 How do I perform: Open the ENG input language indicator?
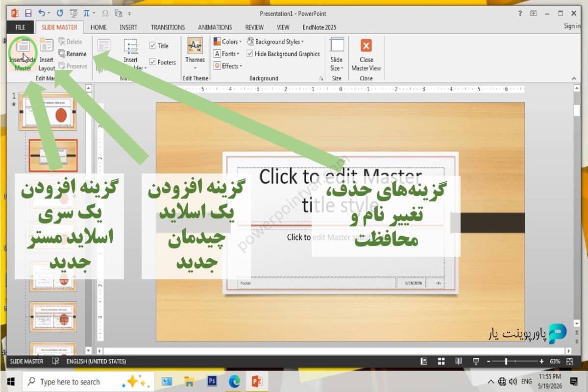(x=527, y=381)
